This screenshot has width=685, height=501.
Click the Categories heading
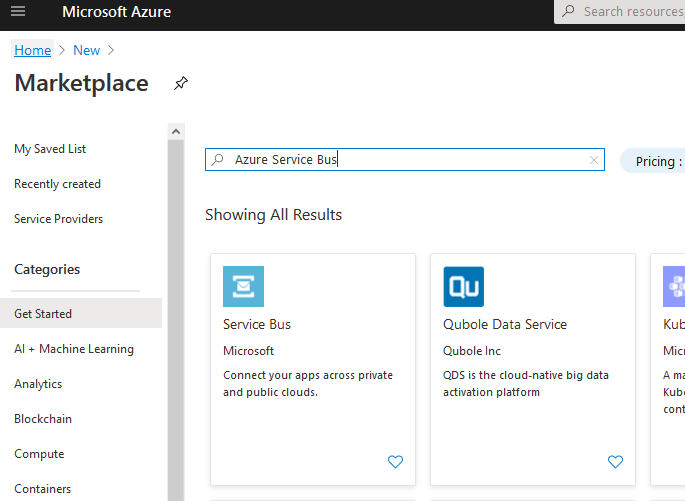(x=47, y=270)
